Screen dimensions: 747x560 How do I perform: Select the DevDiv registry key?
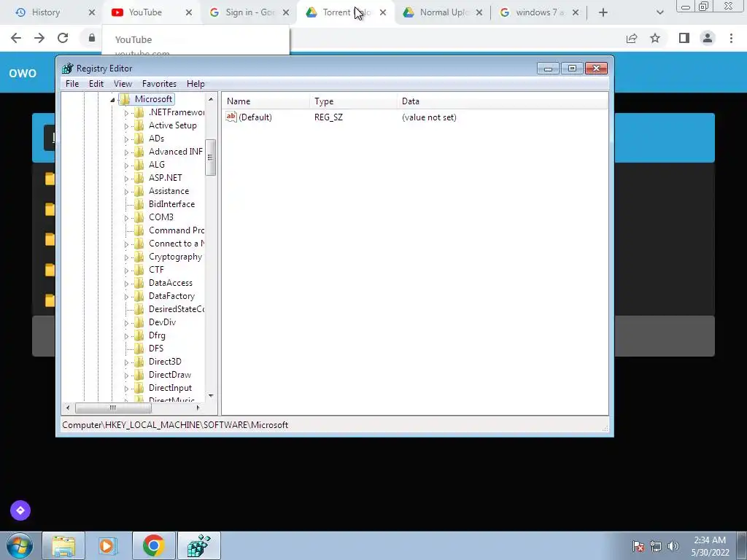tap(162, 322)
